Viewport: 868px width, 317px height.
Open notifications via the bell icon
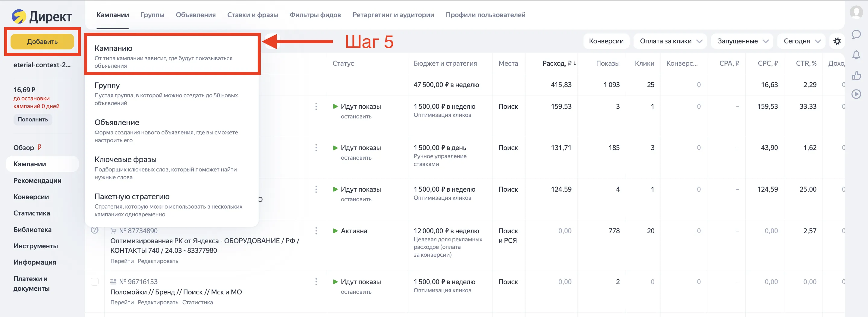pyautogui.click(x=857, y=55)
